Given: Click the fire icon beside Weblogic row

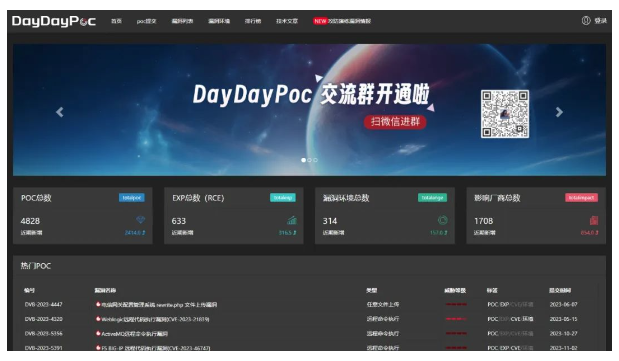Looking at the screenshot, I should coord(98,319).
